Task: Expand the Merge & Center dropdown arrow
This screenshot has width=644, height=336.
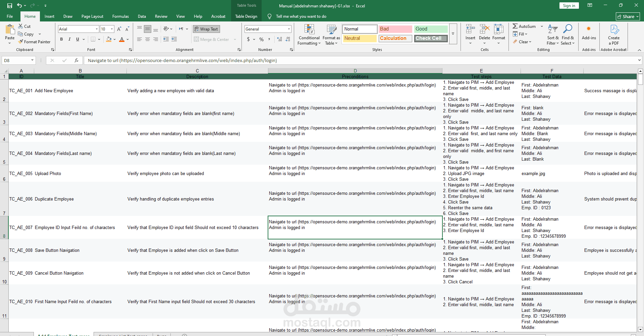Action: 235,40
